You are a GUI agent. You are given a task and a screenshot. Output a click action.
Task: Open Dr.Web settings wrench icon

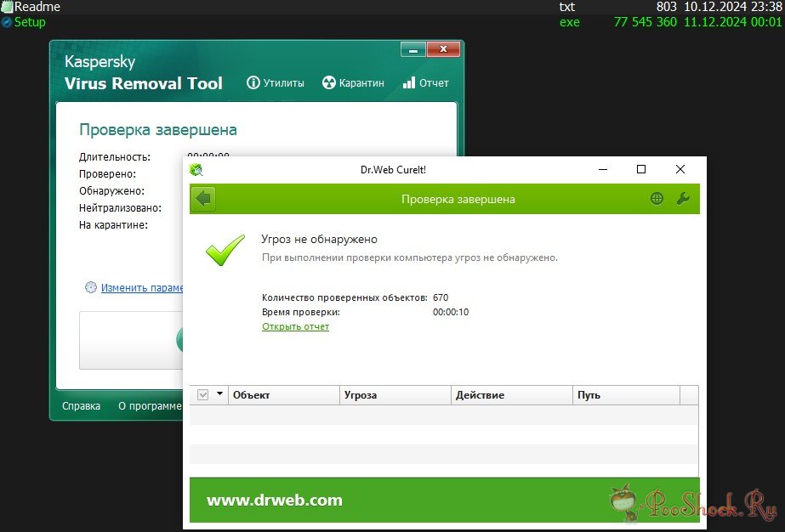coord(683,199)
